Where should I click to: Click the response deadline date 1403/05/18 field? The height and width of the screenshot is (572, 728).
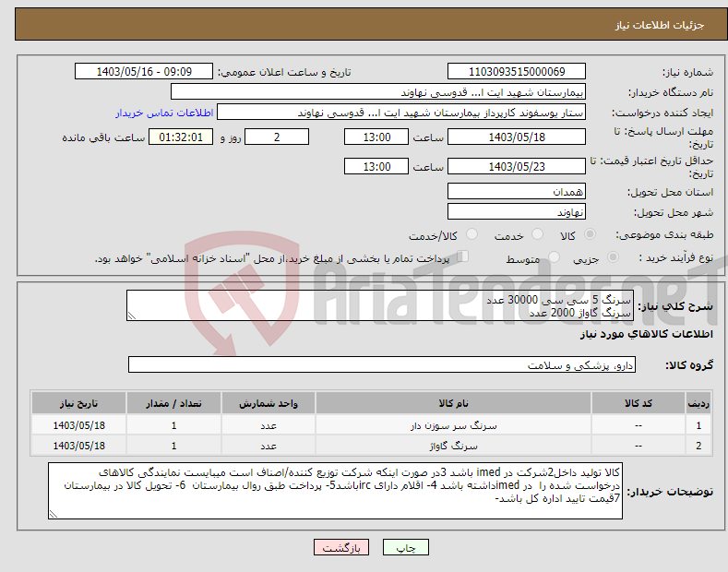pos(517,137)
